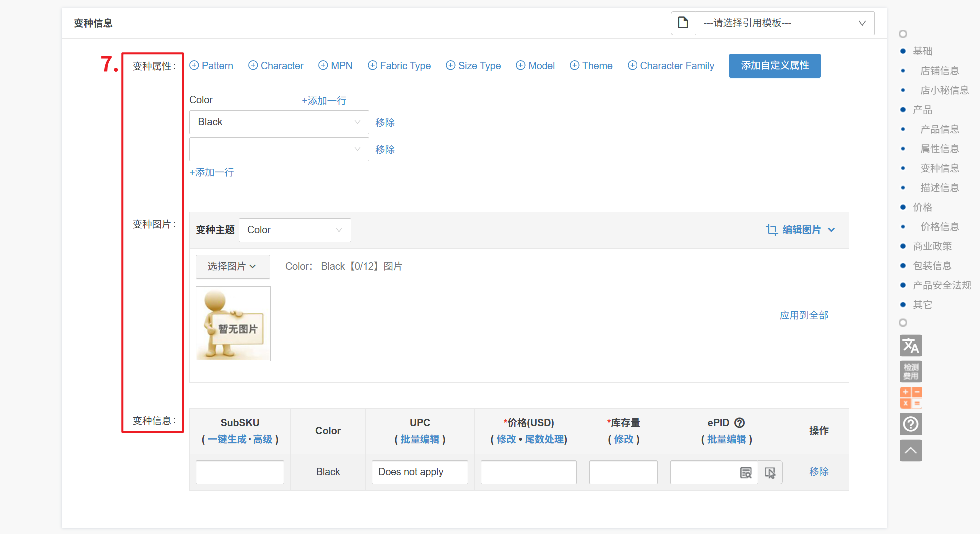
Task: Open the fee detection tool icon
Action: [910, 371]
